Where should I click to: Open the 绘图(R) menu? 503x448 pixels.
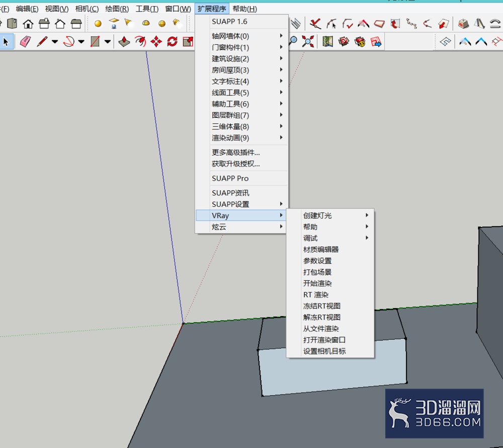click(117, 9)
